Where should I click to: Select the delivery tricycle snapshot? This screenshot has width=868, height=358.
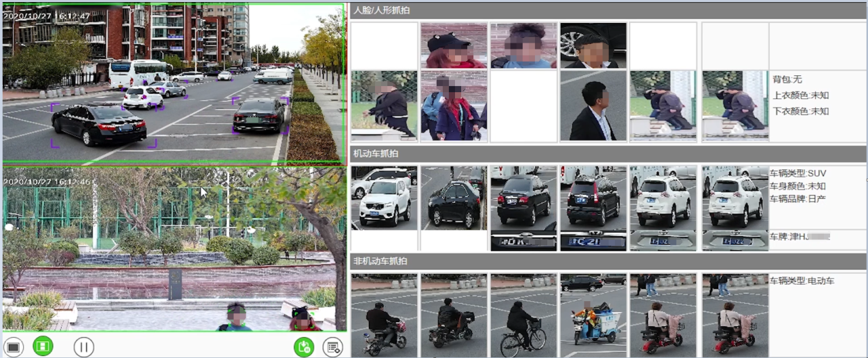593,315
